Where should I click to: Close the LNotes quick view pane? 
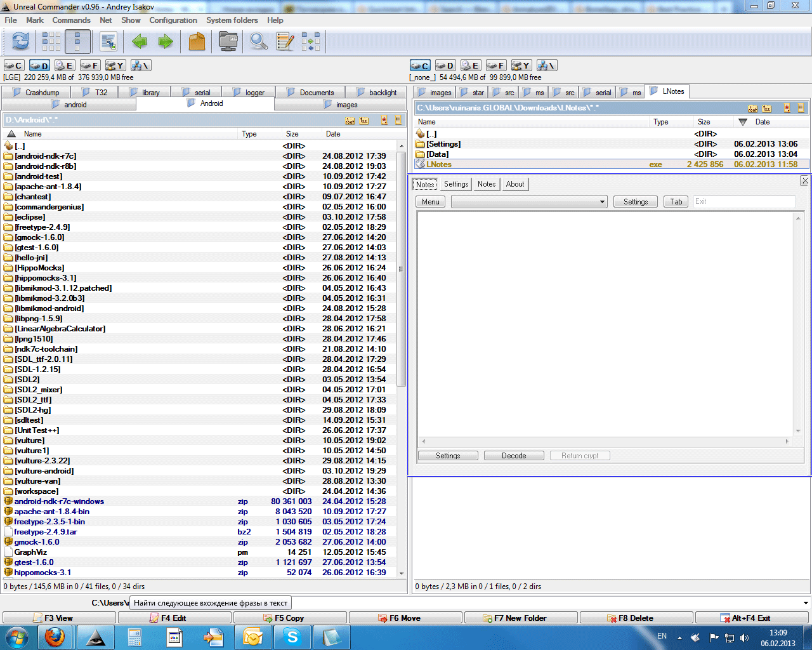(x=804, y=181)
